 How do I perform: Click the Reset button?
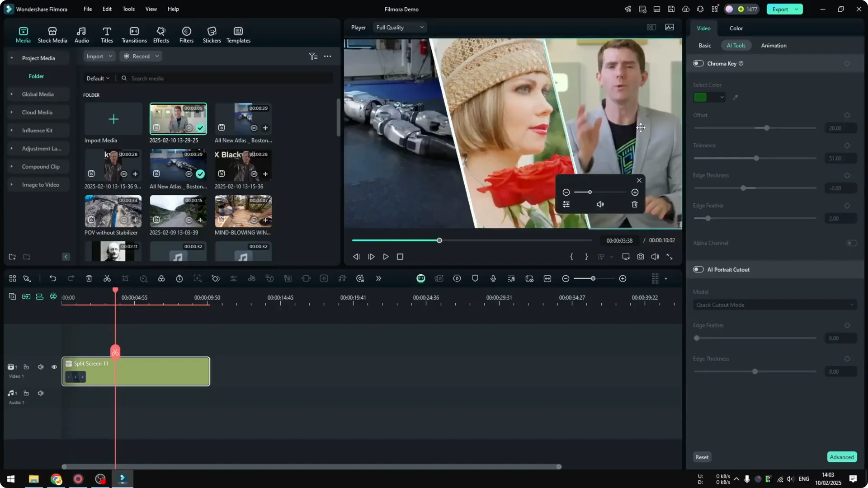(x=702, y=457)
